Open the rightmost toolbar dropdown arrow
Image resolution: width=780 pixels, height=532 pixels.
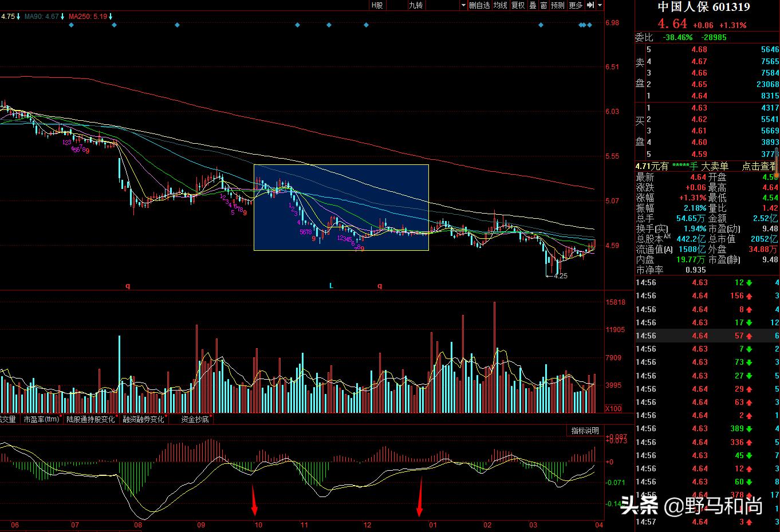point(600,5)
